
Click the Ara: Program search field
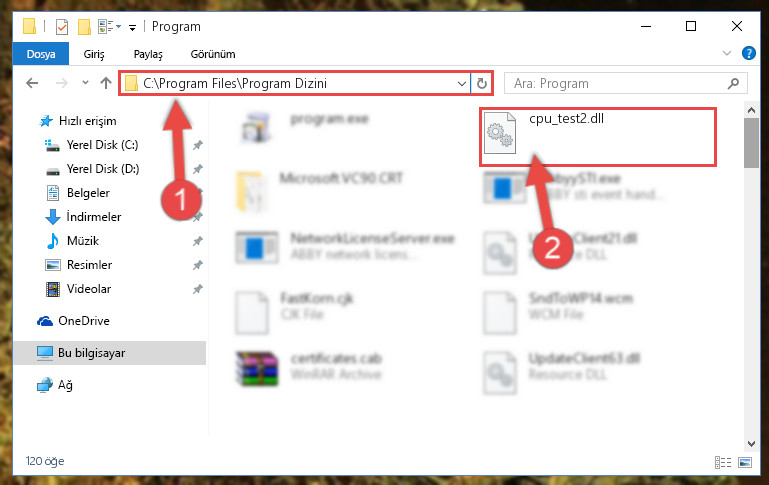point(617,83)
